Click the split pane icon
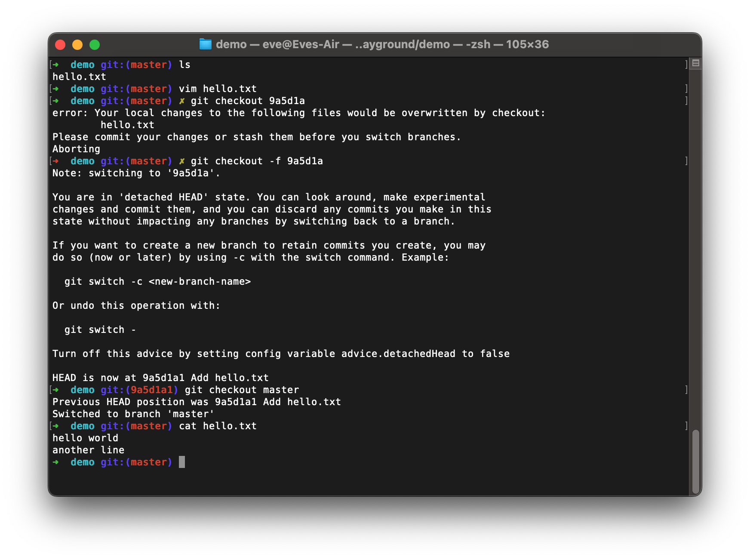Viewport: 750px width, 560px height. (x=695, y=63)
